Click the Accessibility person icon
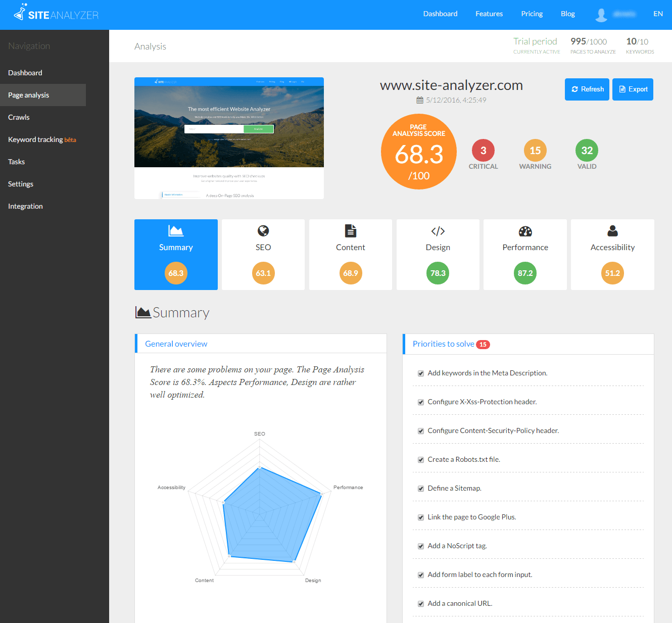This screenshot has width=672, height=623. pos(612,231)
